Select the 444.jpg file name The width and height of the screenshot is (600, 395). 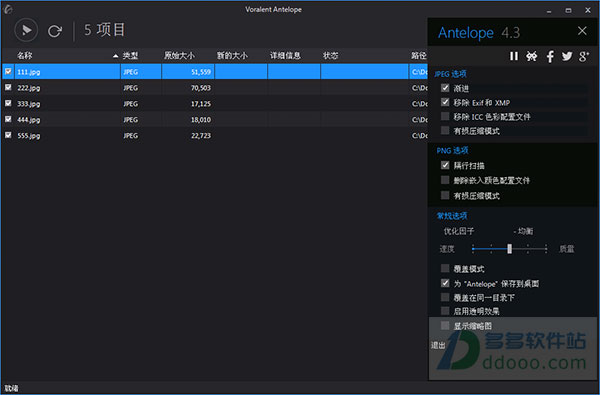click(29, 120)
